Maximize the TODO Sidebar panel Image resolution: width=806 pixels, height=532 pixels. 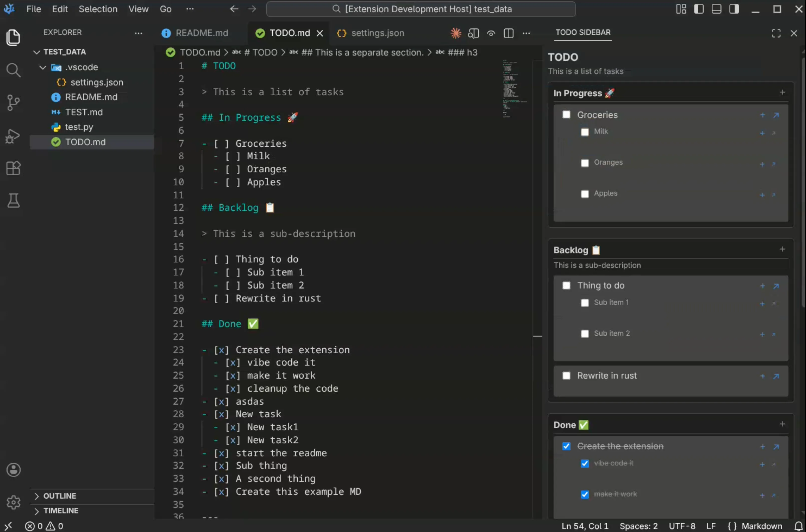coord(776,33)
